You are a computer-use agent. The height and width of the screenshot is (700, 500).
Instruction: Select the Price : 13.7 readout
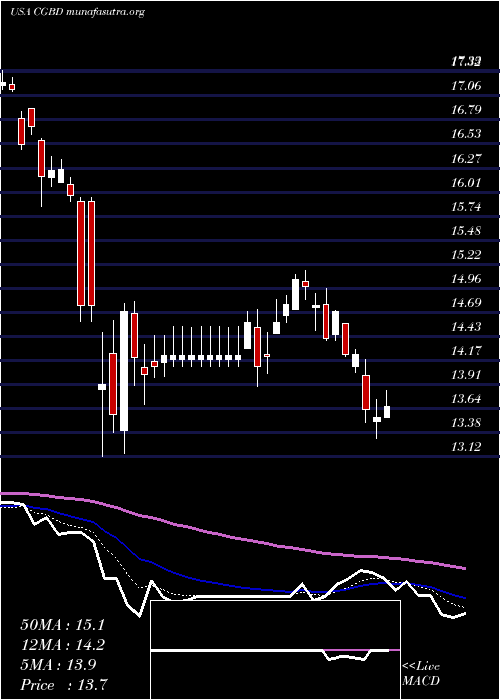tap(64, 685)
